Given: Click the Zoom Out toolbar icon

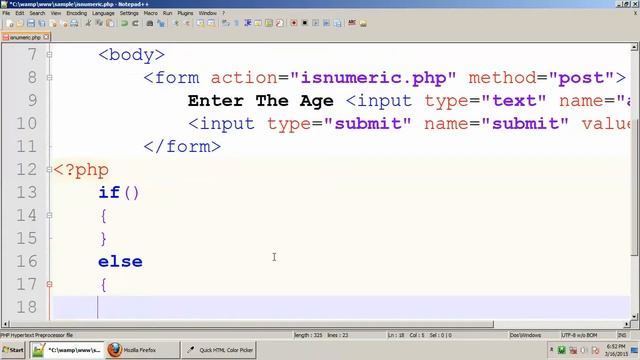Looking at the screenshot, I should 188,23.
